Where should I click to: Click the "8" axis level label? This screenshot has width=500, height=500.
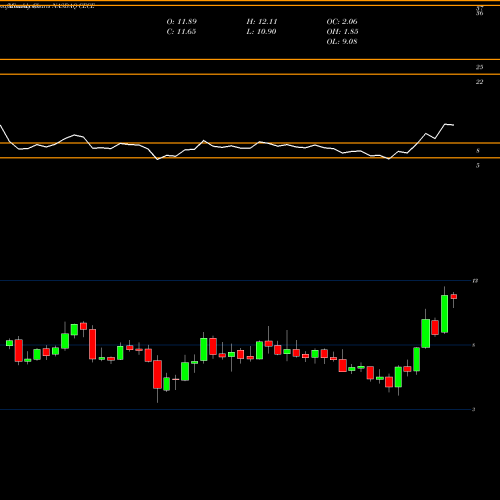[478, 151]
